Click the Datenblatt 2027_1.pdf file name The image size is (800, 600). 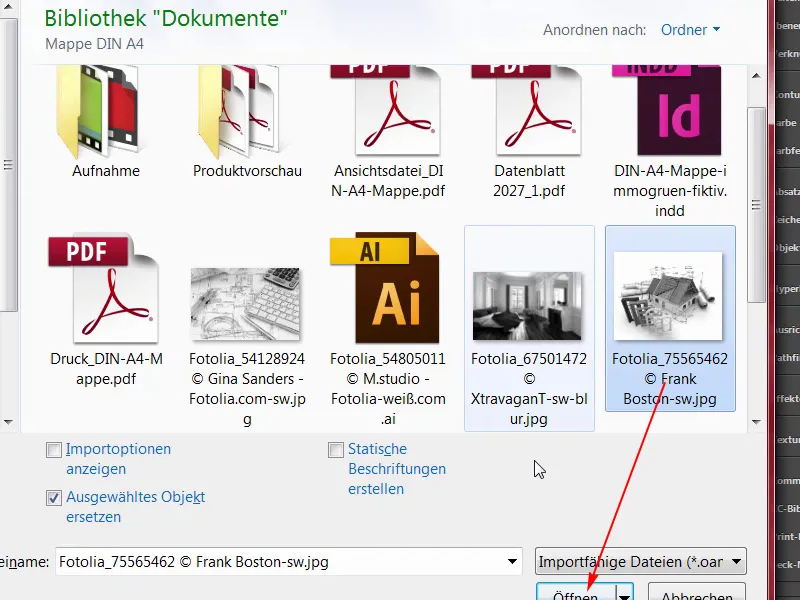[x=529, y=181]
